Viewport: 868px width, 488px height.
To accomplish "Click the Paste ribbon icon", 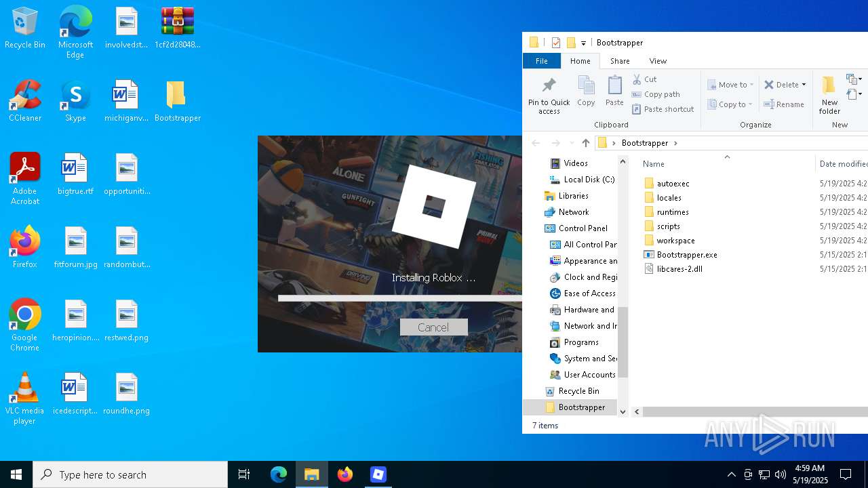I will click(614, 91).
